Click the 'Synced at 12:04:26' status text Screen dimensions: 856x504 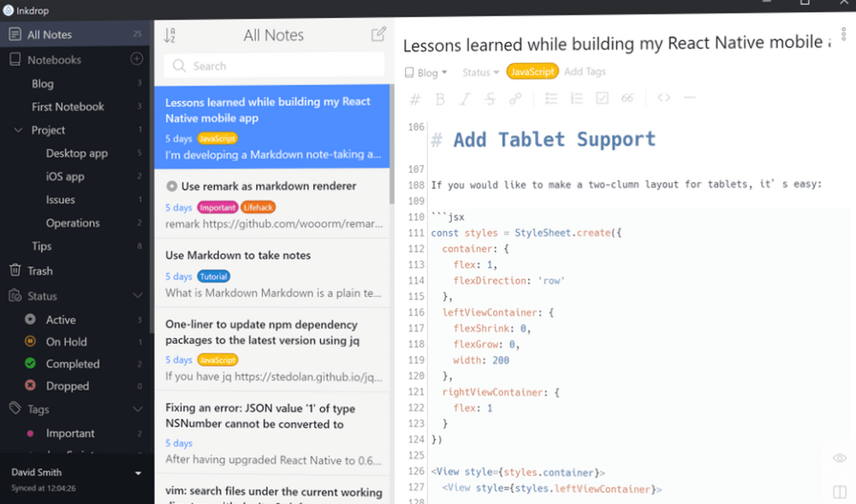44,489
